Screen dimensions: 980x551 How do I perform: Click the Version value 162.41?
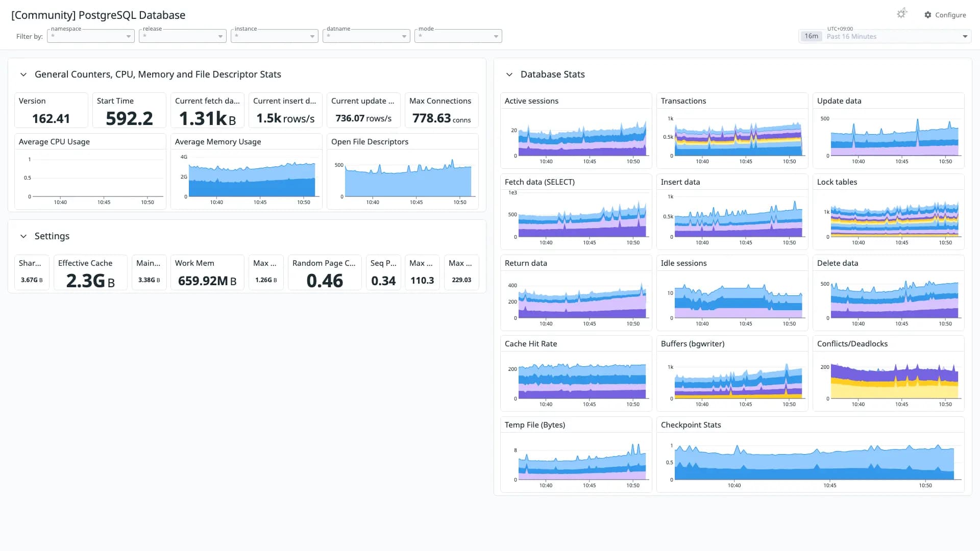tap(51, 118)
